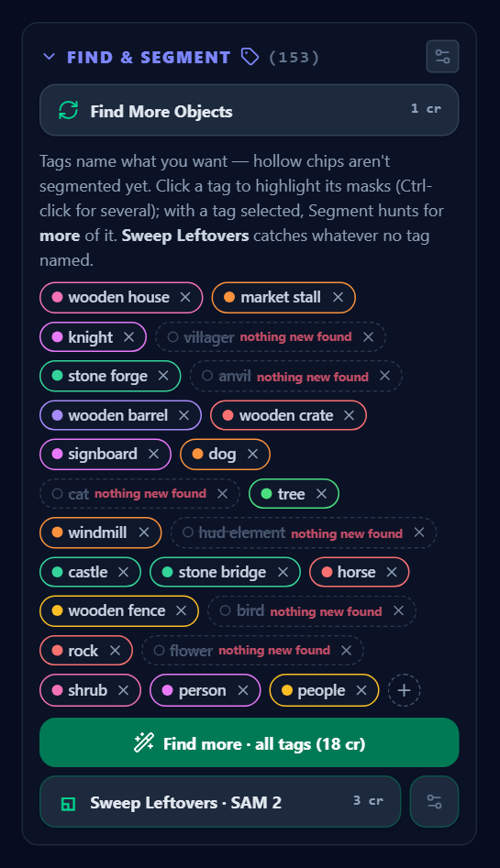Dismiss the villager nothing new found chip
Image resolution: width=500 pixels, height=868 pixels.
pos(368,337)
